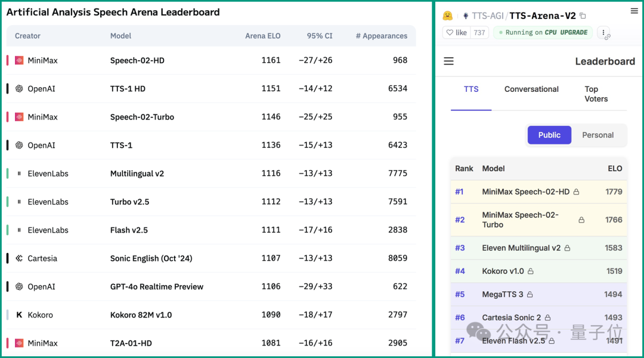This screenshot has height=358, width=644.
Task: Click the Creator column header
Action: coord(27,36)
